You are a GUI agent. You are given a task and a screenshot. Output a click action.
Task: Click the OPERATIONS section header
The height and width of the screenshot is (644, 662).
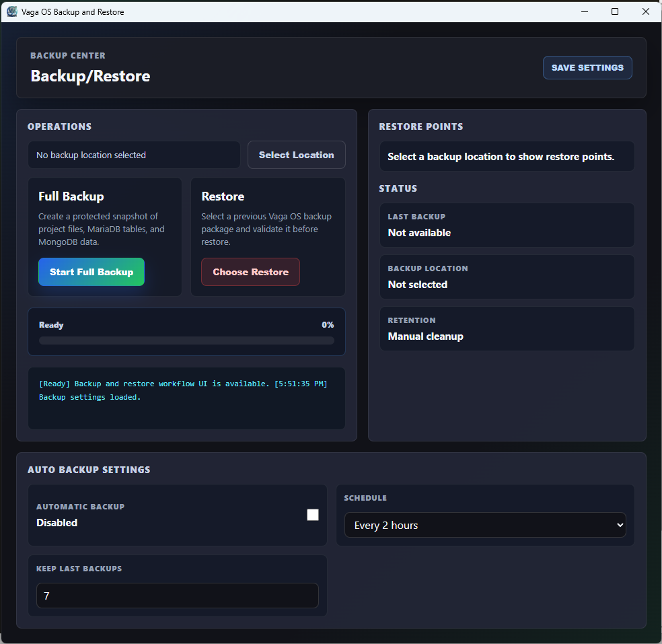point(59,127)
